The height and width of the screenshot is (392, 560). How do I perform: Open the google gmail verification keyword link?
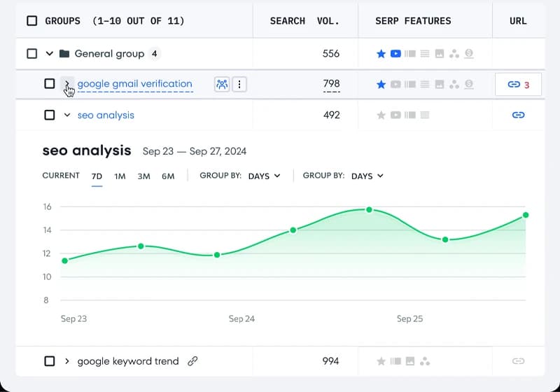click(135, 84)
